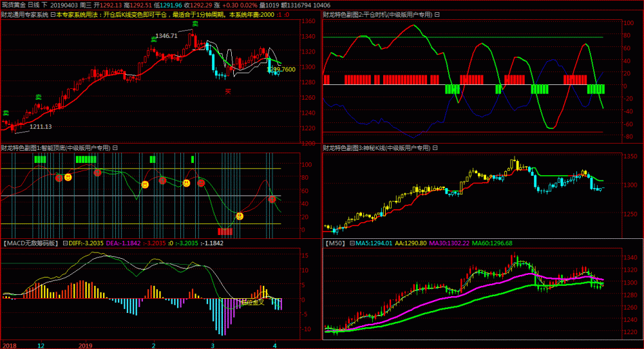Collapse the 财龙通用专家系统 main chart indicator box
Screen dimensions: 644x349
click(x=53, y=15)
